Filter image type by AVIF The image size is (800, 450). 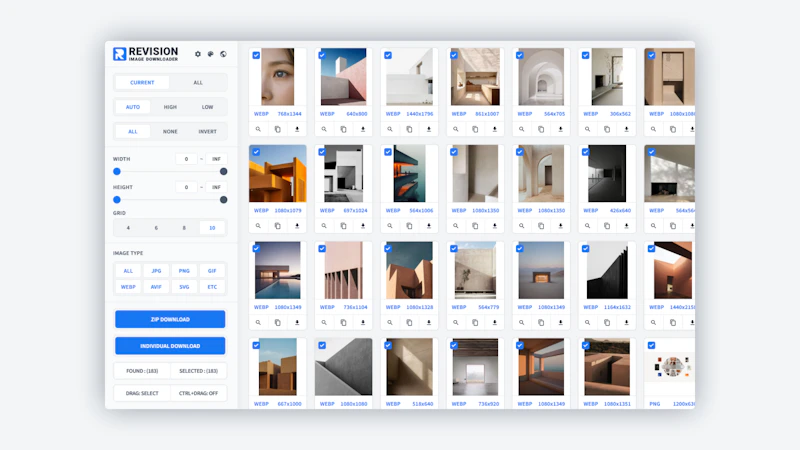click(156, 287)
